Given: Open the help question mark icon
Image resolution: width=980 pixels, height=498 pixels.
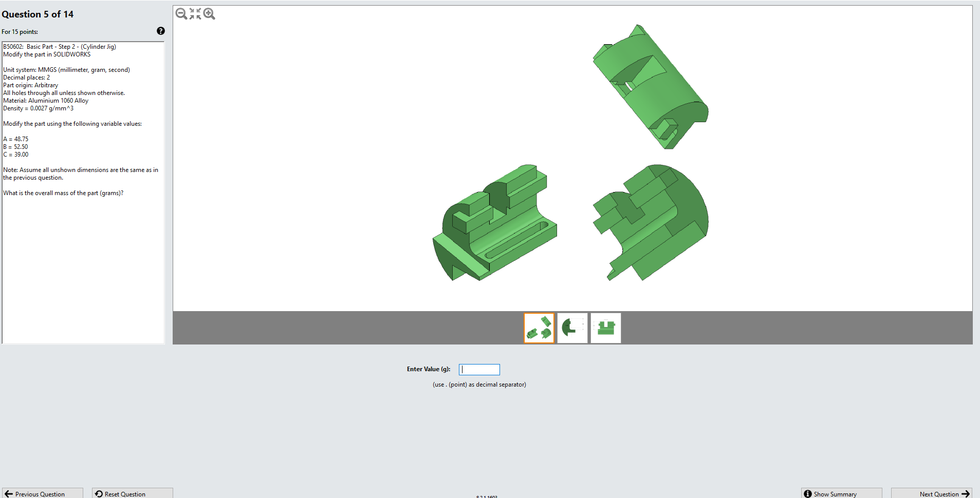Looking at the screenshot, I should (x=161, y=31).
